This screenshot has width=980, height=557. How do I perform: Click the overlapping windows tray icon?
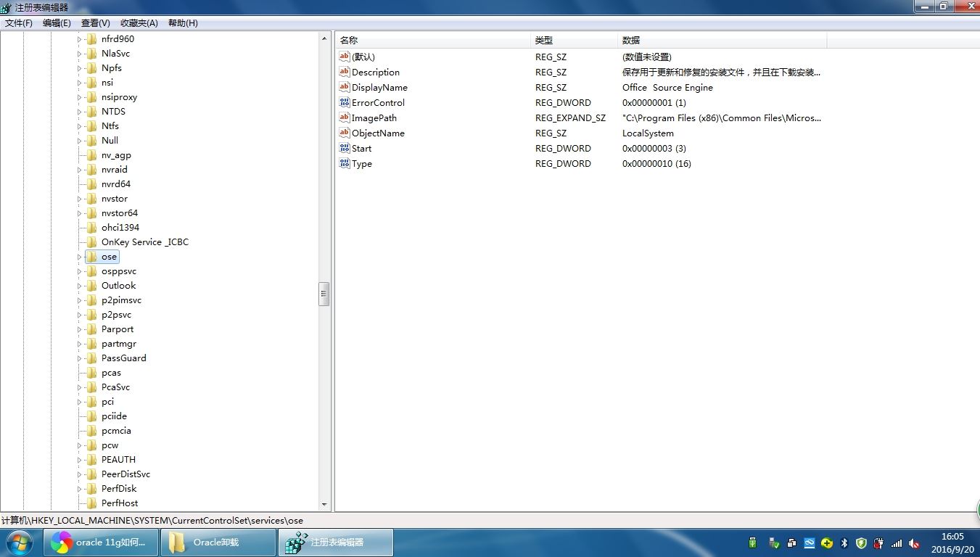point(791,542)
